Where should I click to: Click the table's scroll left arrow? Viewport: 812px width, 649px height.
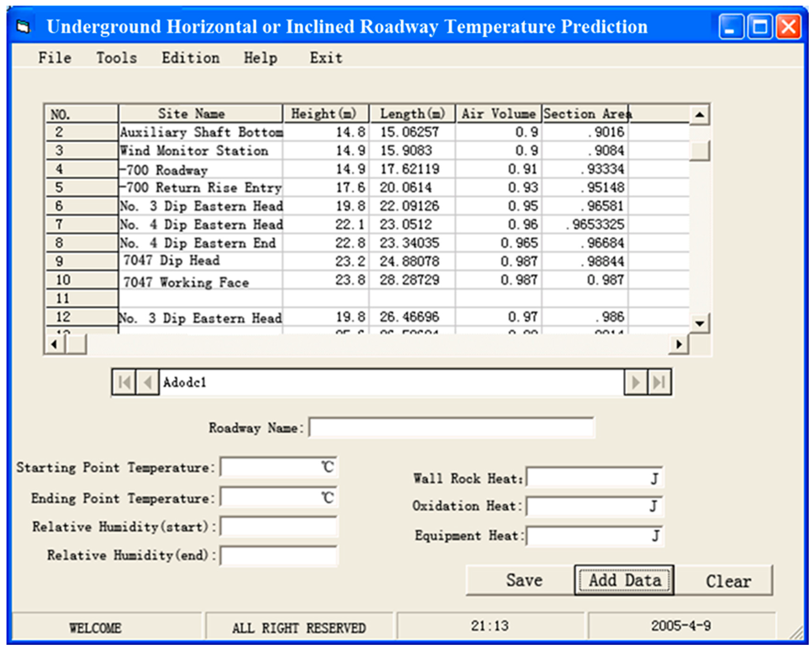point(55,344)
